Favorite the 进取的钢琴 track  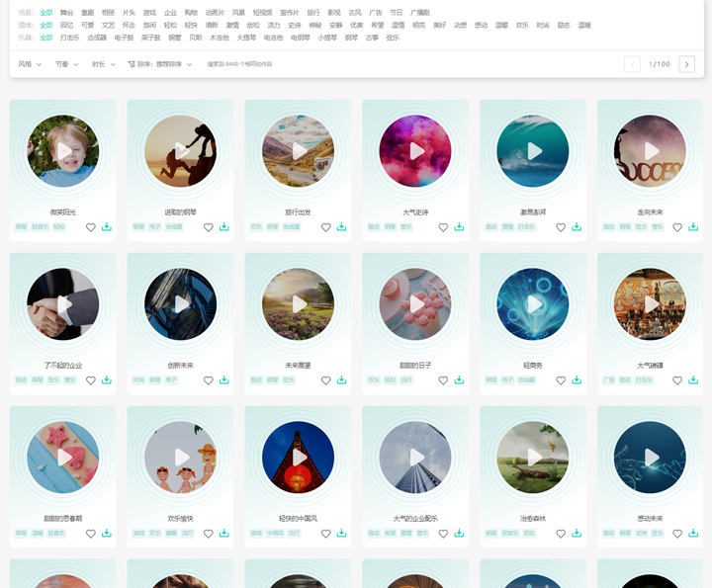(209, 227)
